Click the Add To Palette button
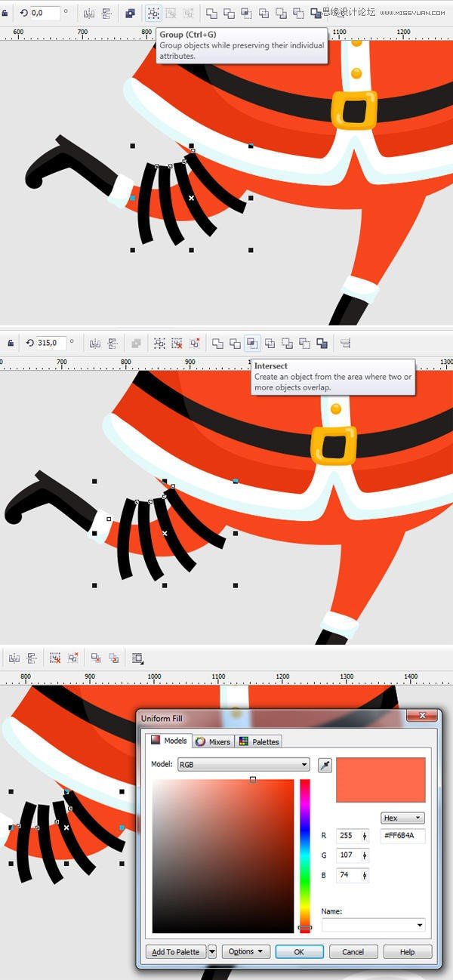The height and width of the screenshot is (980, 453). coord(175,951)
